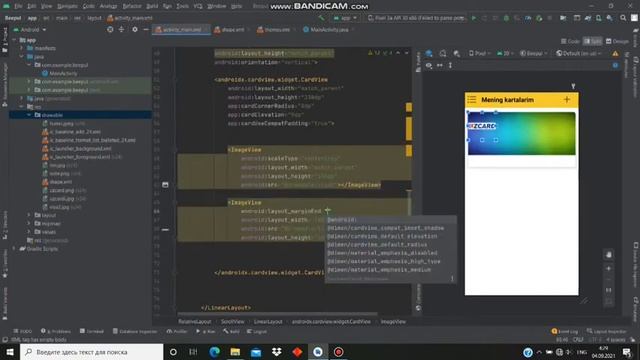Image resolution: width=640 pixels, height=360 pixels.
Task: Expand the manifests folder
Action: pyautogui.click(x=22, y=48)
